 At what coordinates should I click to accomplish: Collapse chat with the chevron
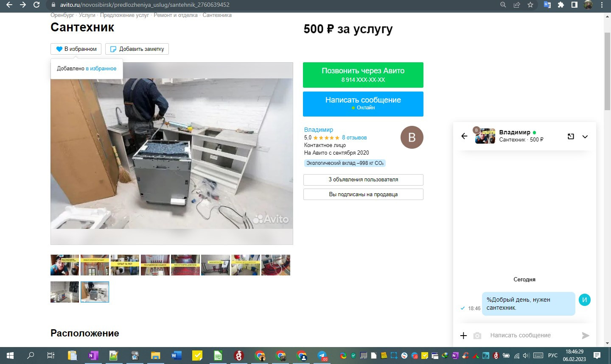click(x=585, y=136)
